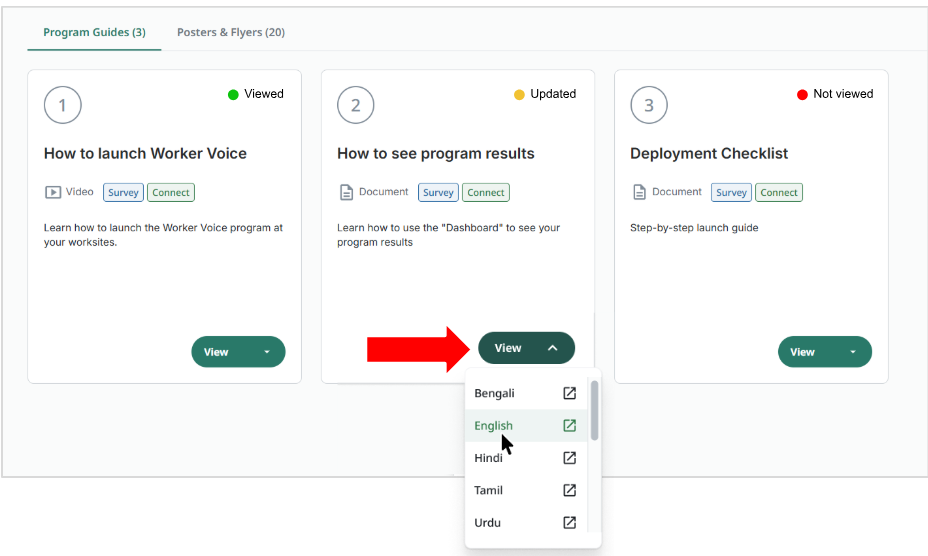Expand View dropdown arrow on Deployment Checklist card
Viewport: 928px width, 556px height.
[x=853, y=352]
